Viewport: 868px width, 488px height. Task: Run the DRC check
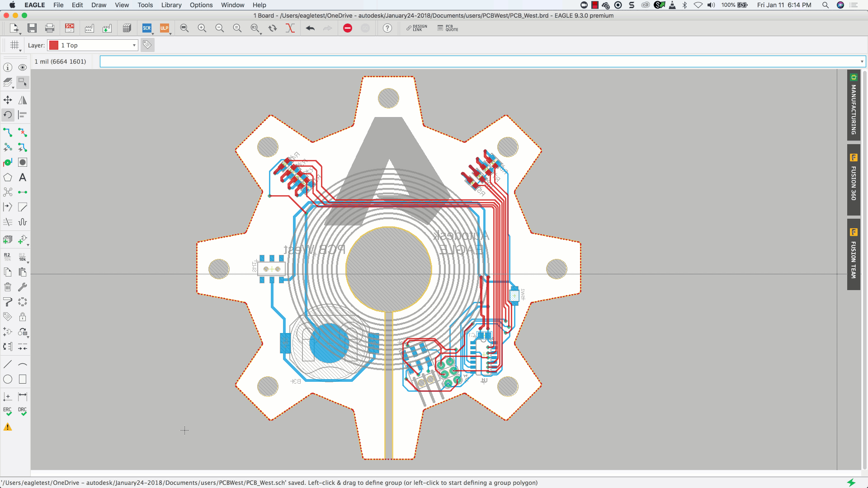(x=22, y=411)
